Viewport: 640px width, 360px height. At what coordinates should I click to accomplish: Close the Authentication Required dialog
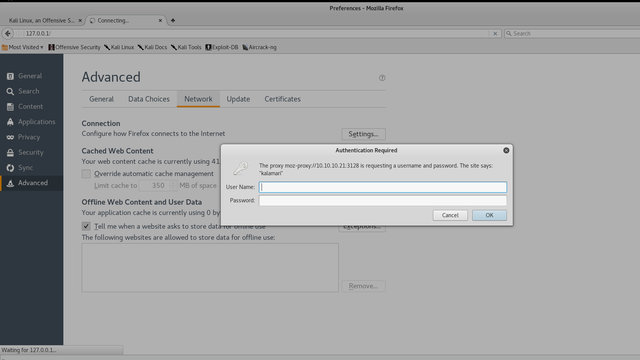(x=506, y=151)
